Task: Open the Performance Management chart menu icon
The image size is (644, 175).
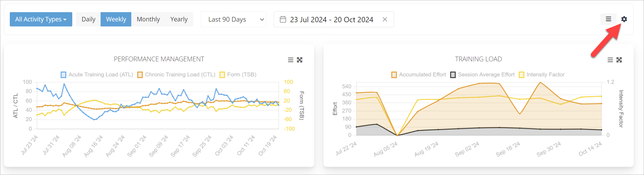Action: [291, 60]
